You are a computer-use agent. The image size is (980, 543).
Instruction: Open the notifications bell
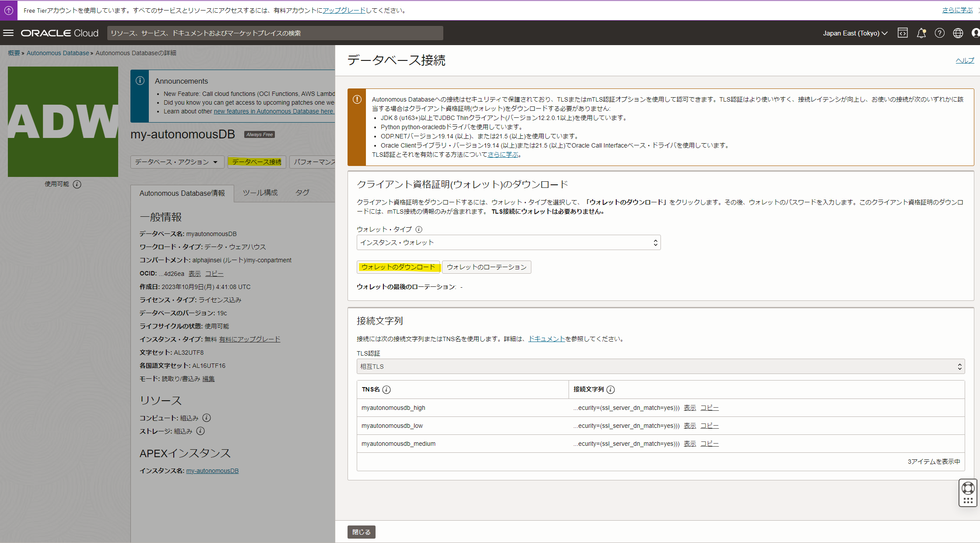pos(921,33)
